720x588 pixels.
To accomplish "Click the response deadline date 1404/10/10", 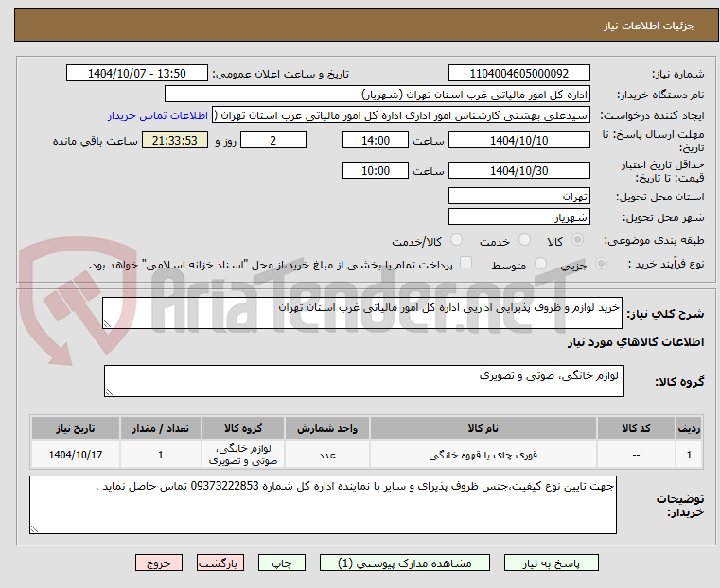I will pyautogui.click(x=518, y=140).
